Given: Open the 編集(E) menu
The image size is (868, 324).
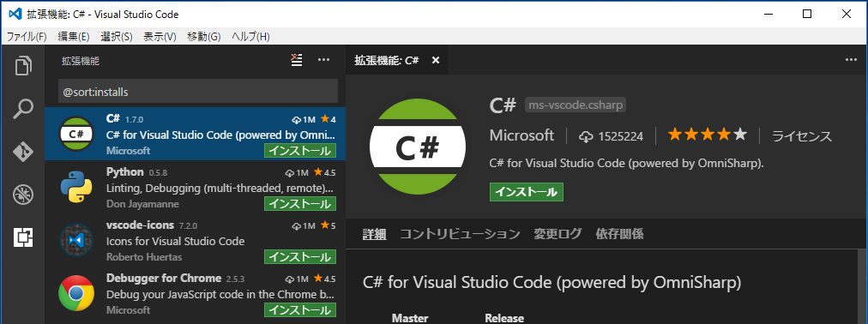Looking at the screenshot, I should click(x=74, y=37).
